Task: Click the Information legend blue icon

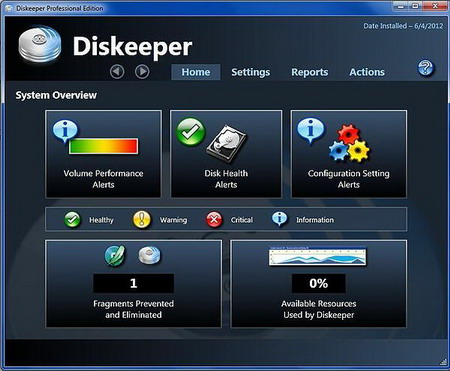Action: click(x=279, y=219)
